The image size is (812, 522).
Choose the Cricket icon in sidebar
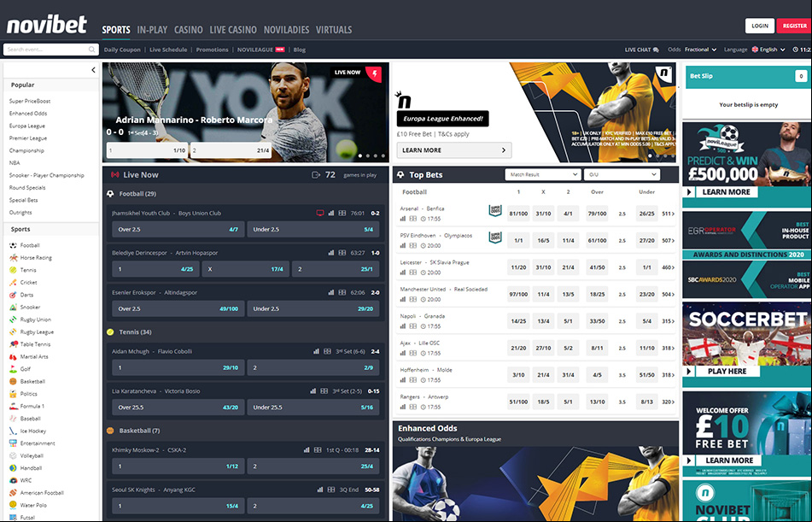point(13,283)
